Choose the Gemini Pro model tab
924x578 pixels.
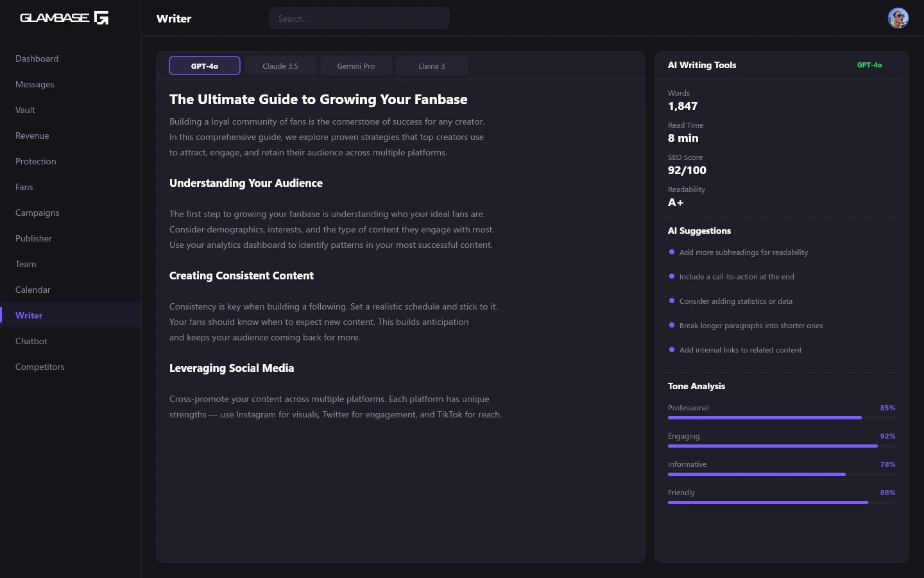click(x=356, y=66)
